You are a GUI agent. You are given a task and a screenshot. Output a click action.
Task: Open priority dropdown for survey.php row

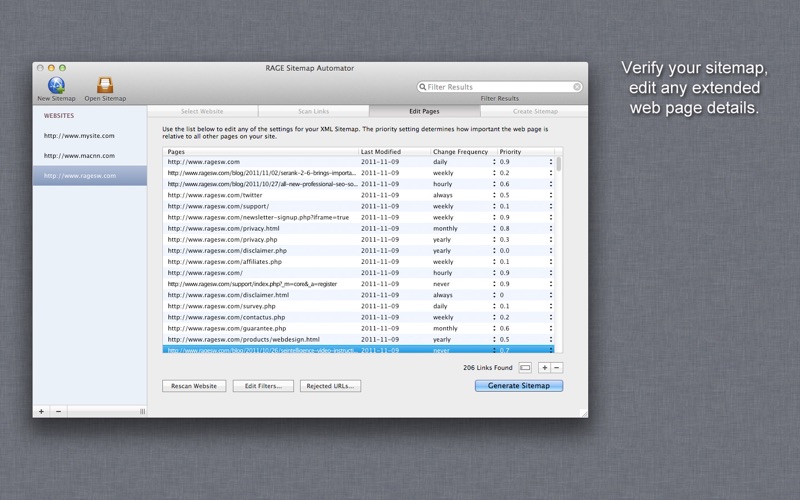tap(551, 306)
